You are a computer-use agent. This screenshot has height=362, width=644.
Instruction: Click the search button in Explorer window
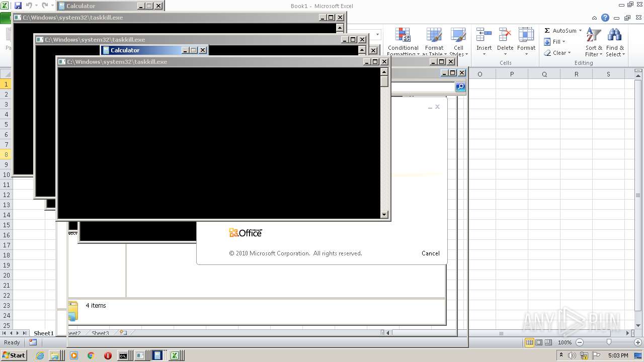460,87
